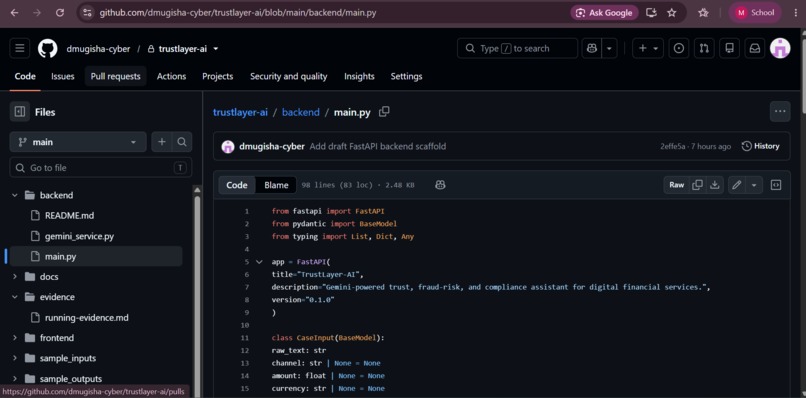The height and width of the screenshot is (398, 806).
Task: Go to backend breadcrumb link
Action: (301, 112)
